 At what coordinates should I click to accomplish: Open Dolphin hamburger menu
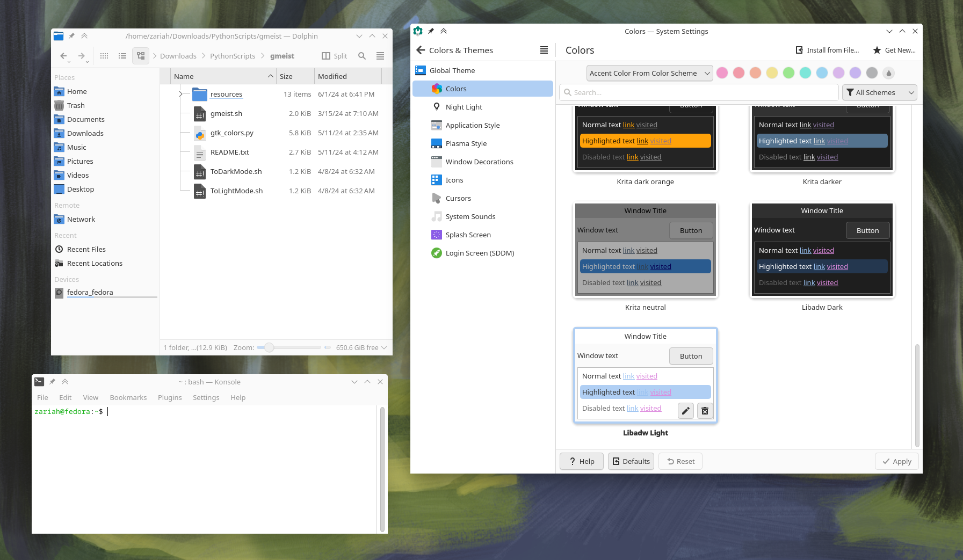pos(380,56)
